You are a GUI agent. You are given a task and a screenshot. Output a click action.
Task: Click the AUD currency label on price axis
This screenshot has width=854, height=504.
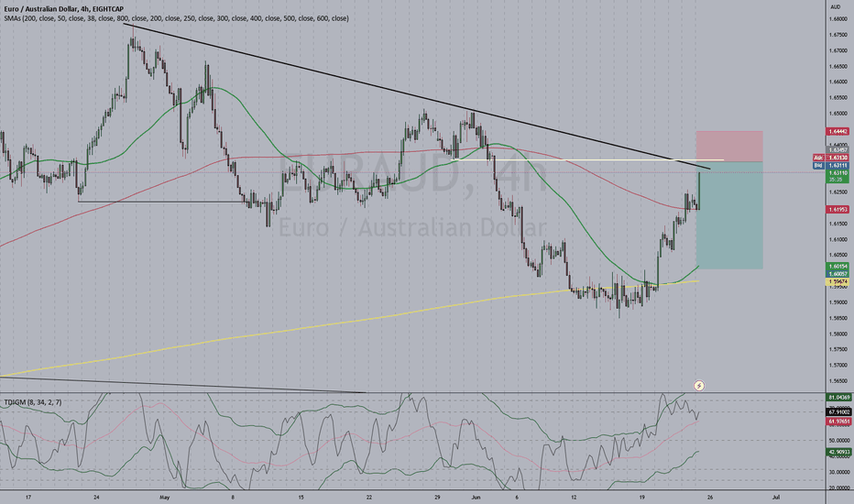click(x=835, y=6)
